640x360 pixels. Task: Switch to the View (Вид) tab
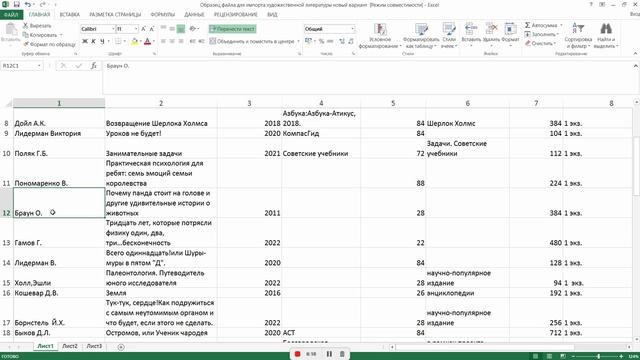coord(272,15)
